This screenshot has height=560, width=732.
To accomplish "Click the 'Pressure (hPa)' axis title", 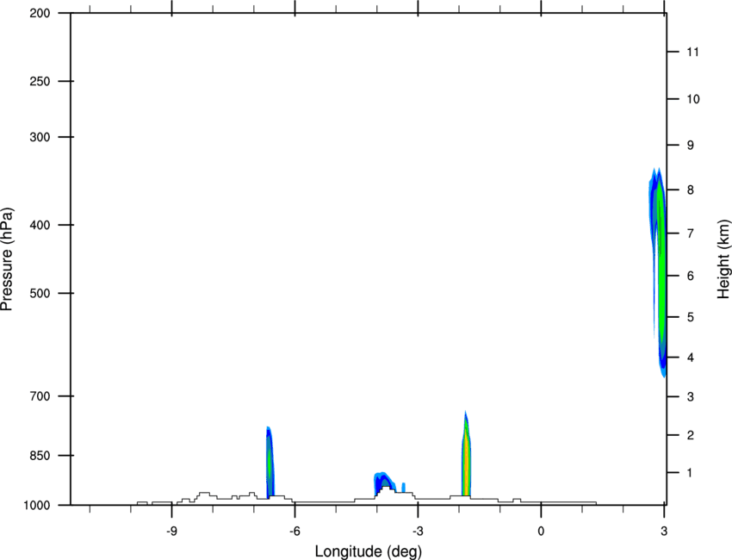I will 7,259.
